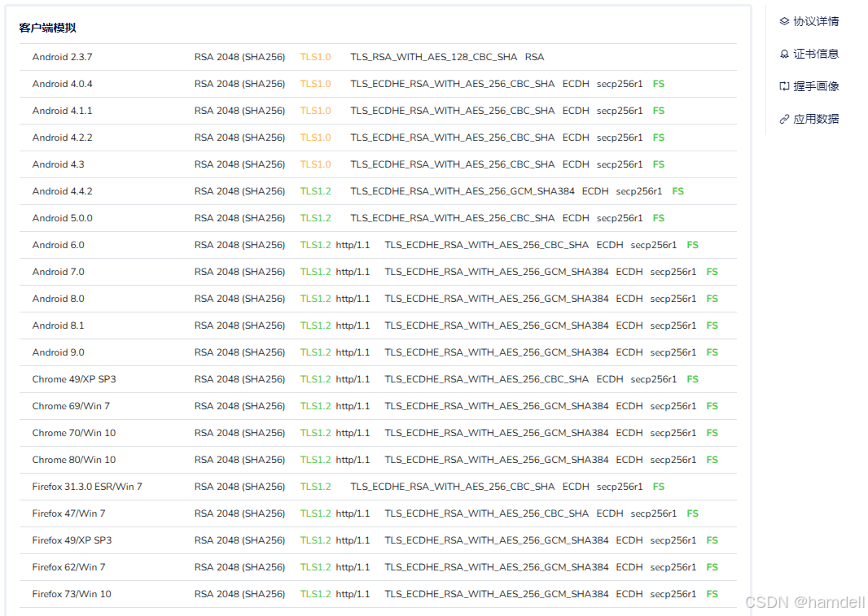Click RSA 2048 (SHA256) in Android 8.0 row
This screenshot has width=868, height=616.
point(239,299)
